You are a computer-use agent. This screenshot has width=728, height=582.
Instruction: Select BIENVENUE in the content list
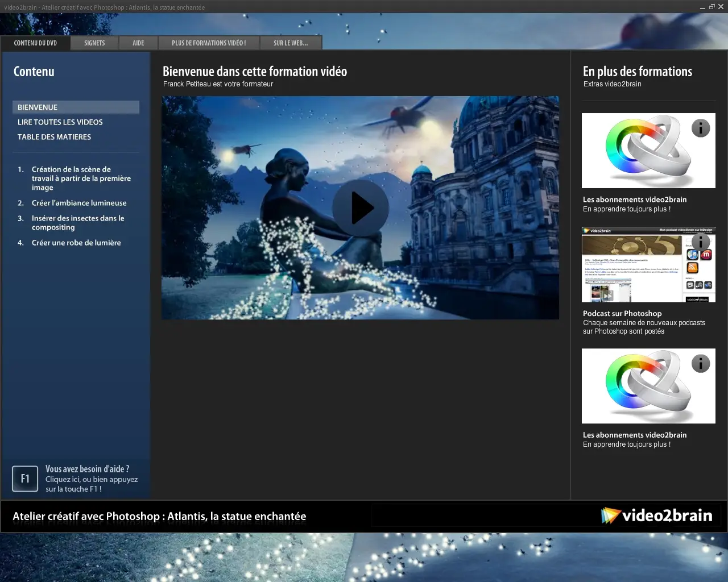[76, 107]
